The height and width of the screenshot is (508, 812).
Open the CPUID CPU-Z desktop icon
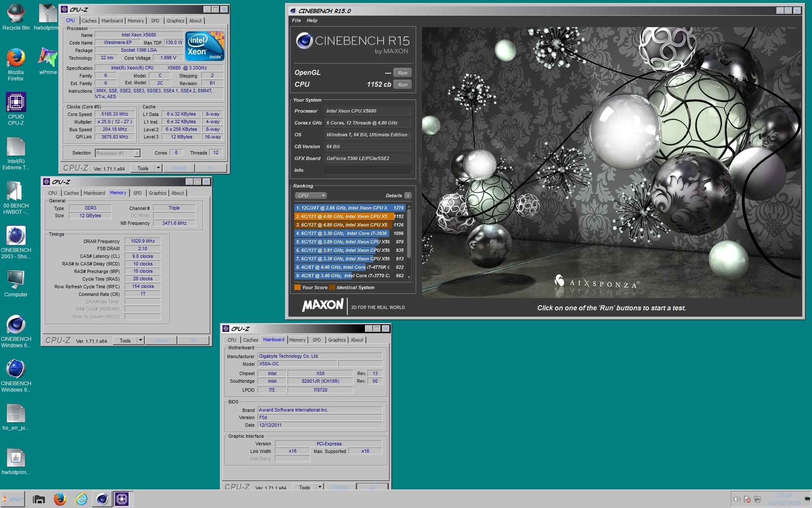(x=16, y=109)
